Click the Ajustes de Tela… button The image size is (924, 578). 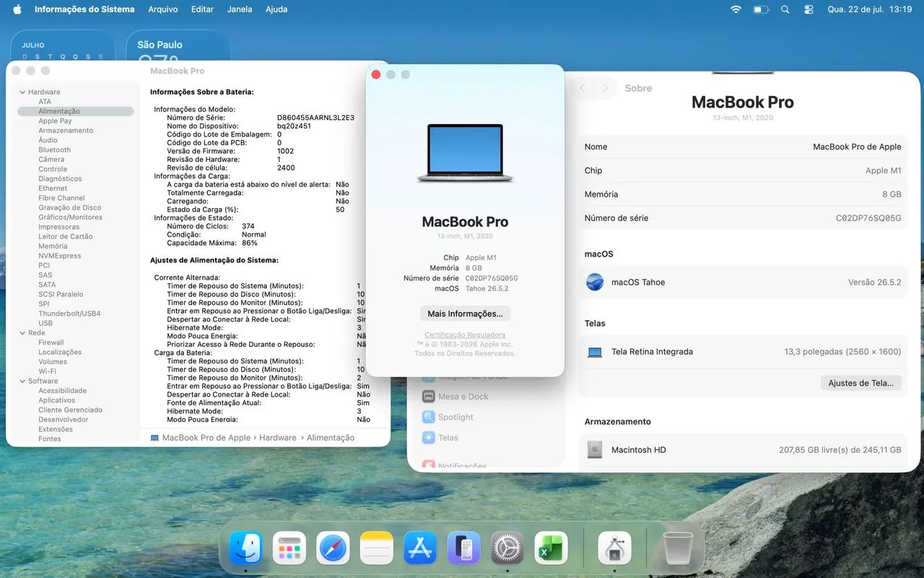point(860,383)
